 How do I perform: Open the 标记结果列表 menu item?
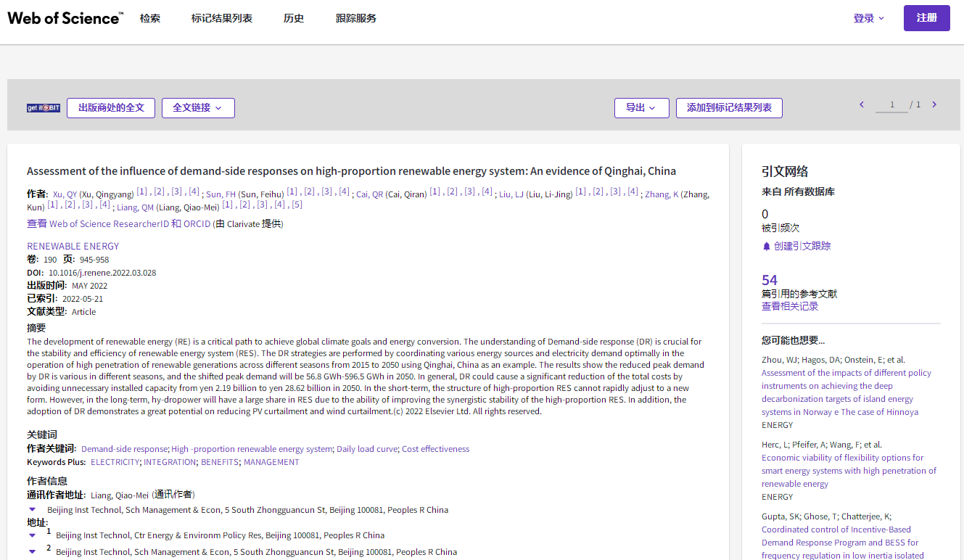[222, 18]
